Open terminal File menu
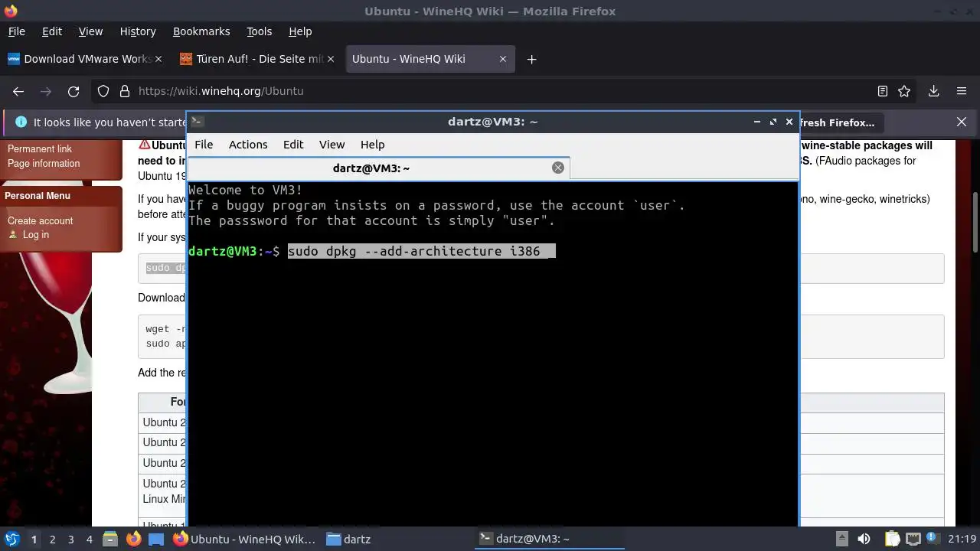980x551 pixels. pos(204,145)
